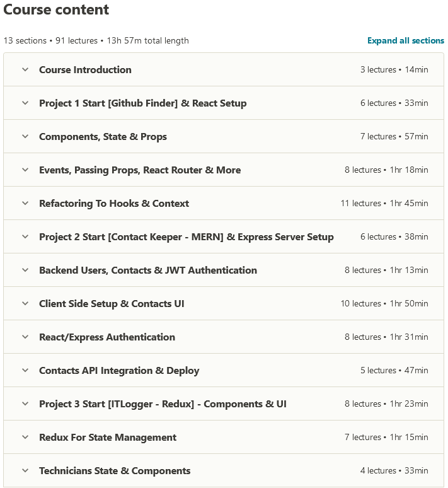Viewport: 448px width, 488px height.
Task: Open the Course Introduction section heading
Action: (x=85, y=70)
